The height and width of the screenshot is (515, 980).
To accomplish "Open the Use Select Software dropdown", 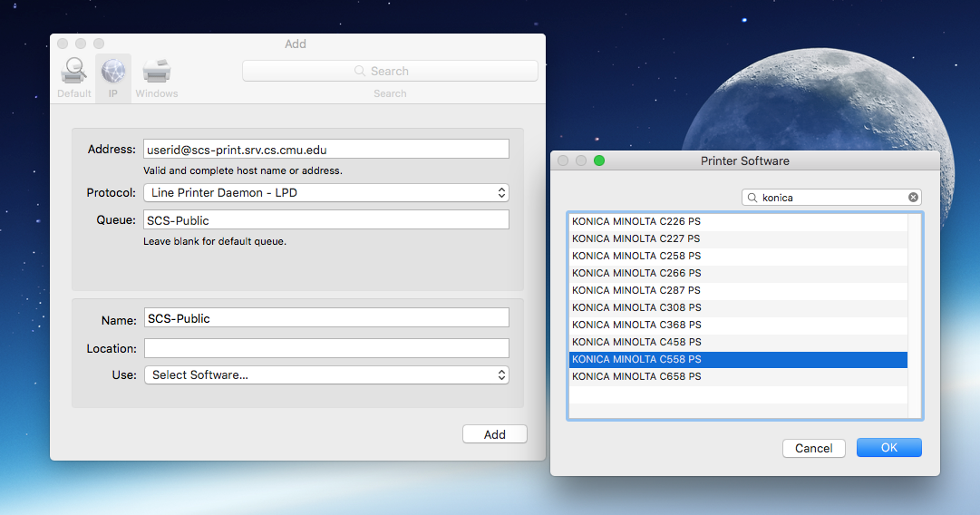I will click(x=325, y=374).
